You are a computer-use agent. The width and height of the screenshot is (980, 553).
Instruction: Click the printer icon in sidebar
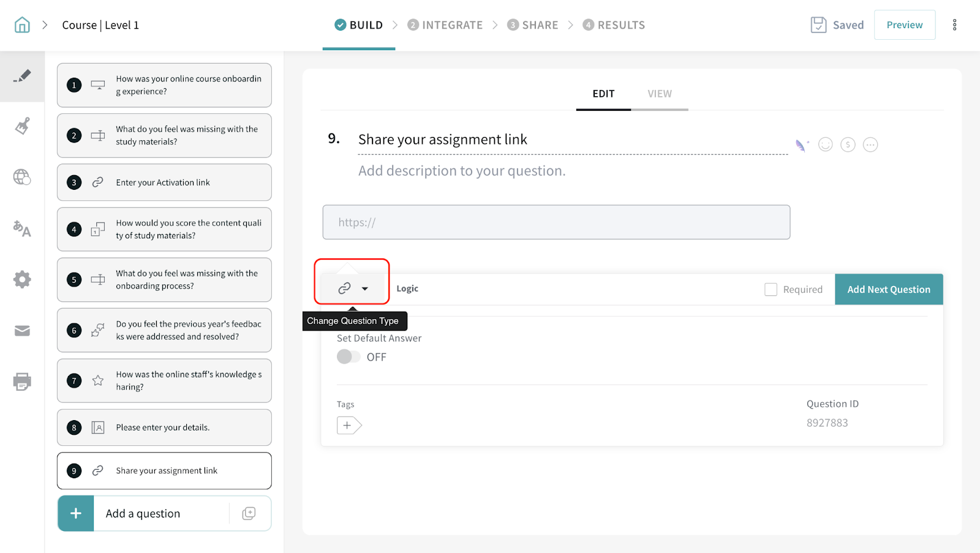22,382
